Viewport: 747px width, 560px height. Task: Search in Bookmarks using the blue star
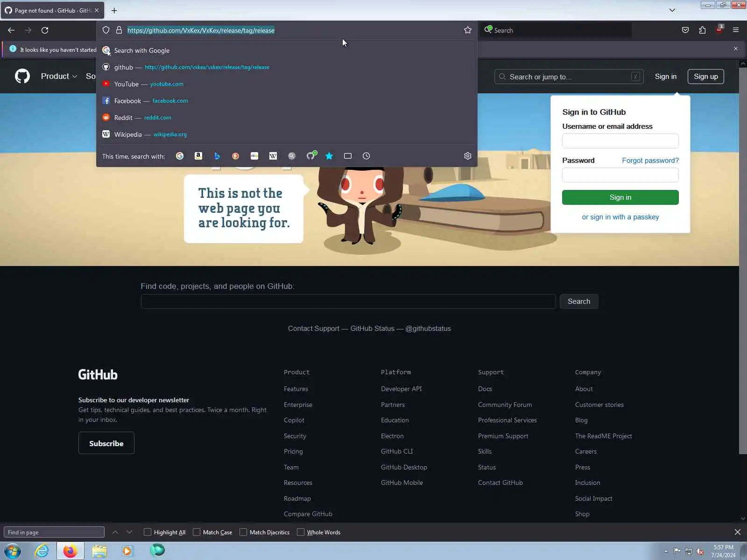coord(329,156)
